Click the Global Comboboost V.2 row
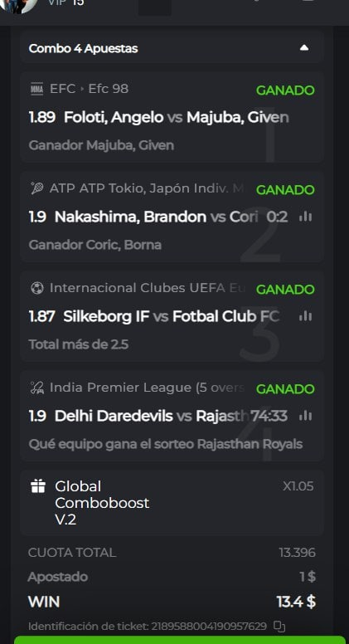Image resolution: width=349 pixels, height=644 pixels. point(172,503)
